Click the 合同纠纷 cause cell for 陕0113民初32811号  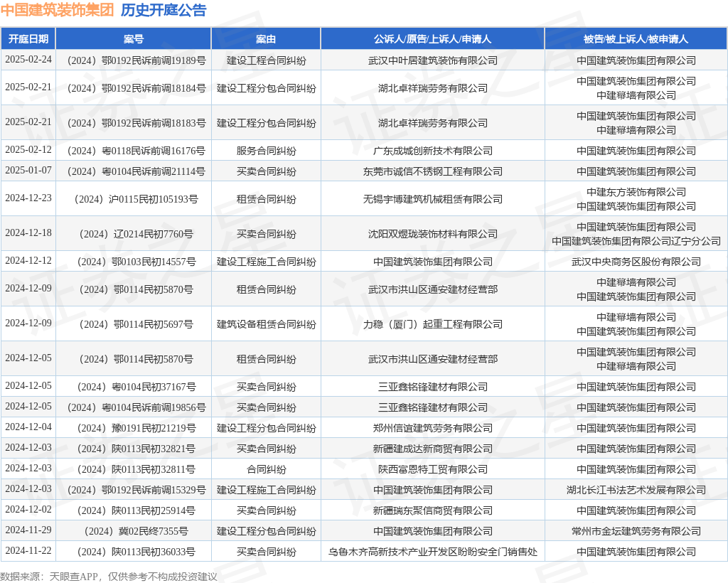click(266, 469)
